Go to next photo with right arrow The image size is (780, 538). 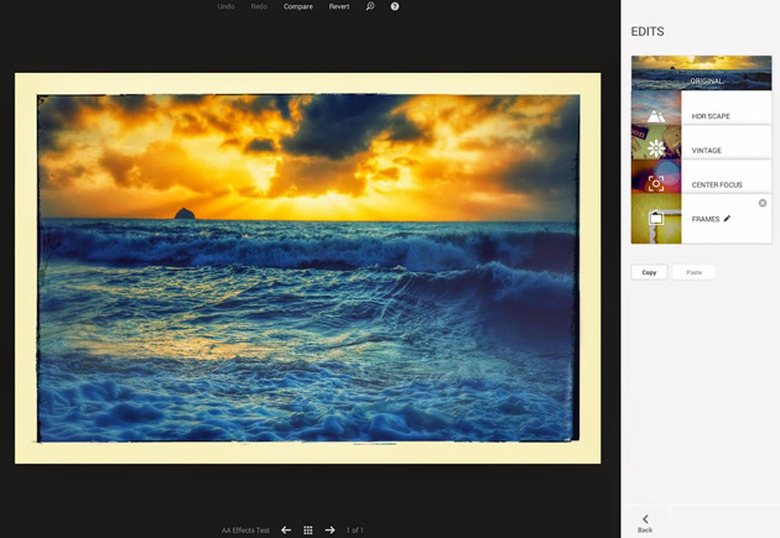330,530
